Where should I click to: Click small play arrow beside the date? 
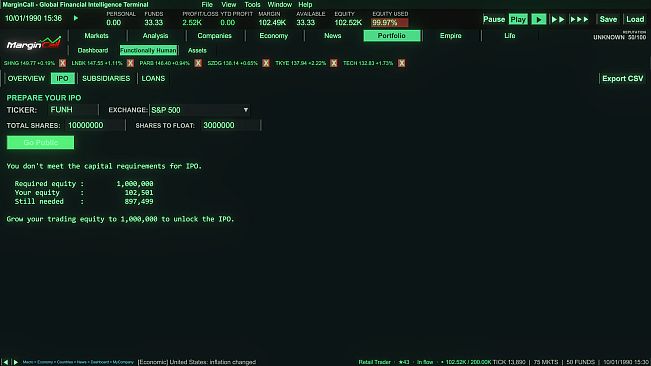(76, 18)
